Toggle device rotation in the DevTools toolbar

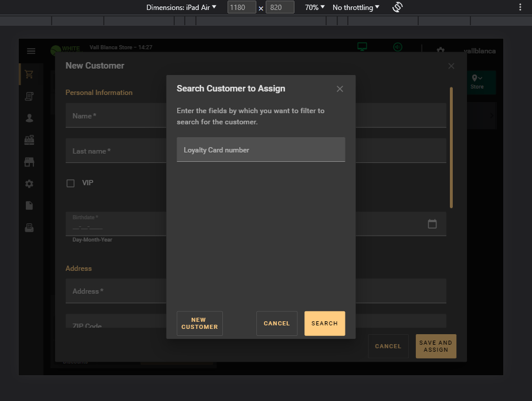tap(397, 8)
